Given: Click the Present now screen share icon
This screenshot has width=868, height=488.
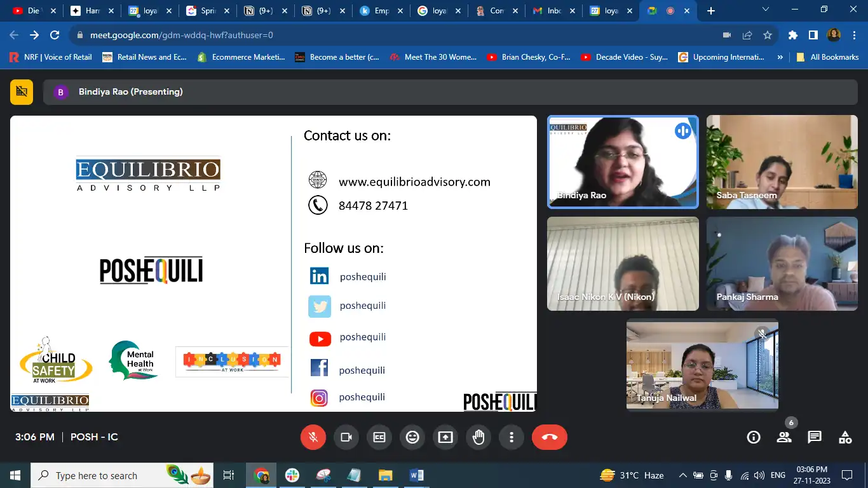Looking at the screenshot, I should (x=445, y=437).
